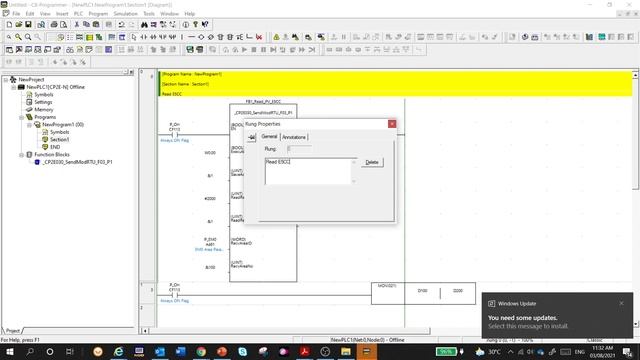Click the Project tab at workspace bottom
640x360 pixels.
click(13, 331)
